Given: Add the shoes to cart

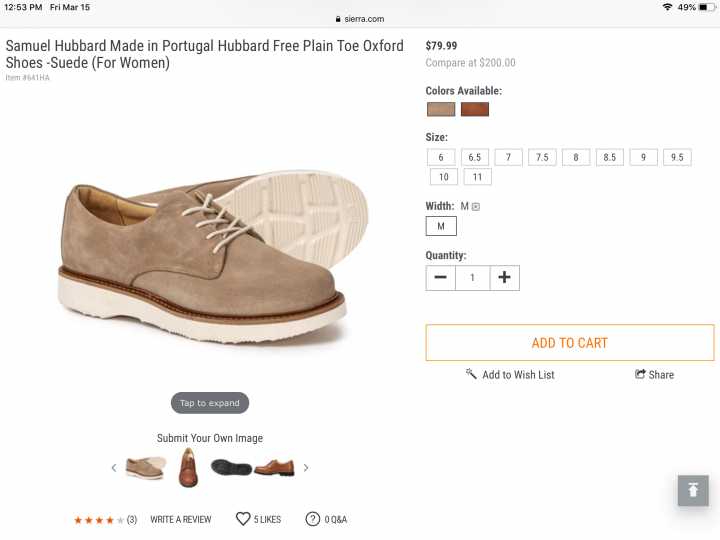Looking at the screenshot, I should (x=570, y=343).
